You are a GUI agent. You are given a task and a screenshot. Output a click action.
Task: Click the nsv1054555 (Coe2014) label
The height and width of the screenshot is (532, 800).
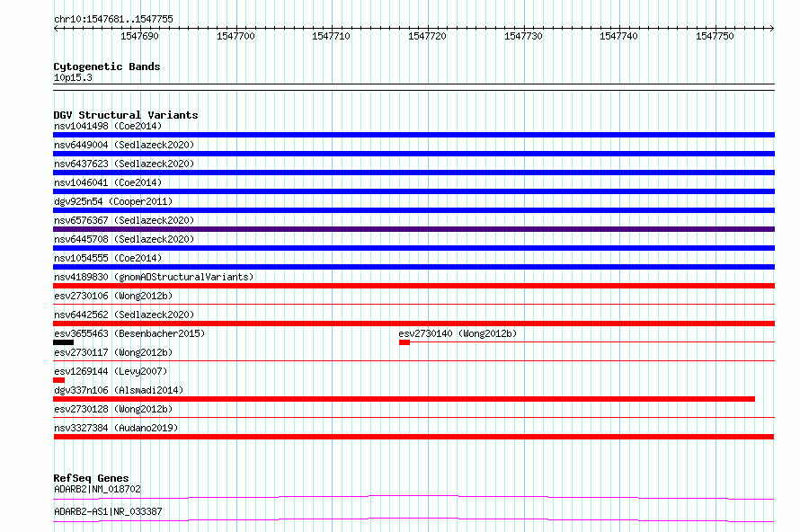pyautogui.click(x=108, y=258)
